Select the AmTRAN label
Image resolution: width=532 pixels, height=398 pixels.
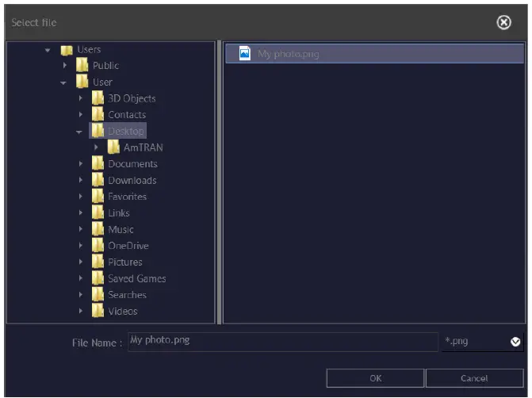144,147
